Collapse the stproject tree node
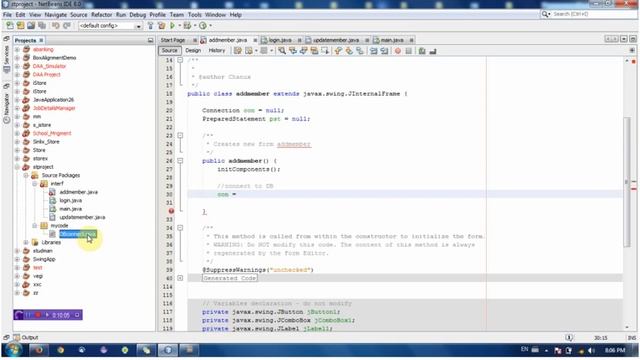 (x=17, y=167)
